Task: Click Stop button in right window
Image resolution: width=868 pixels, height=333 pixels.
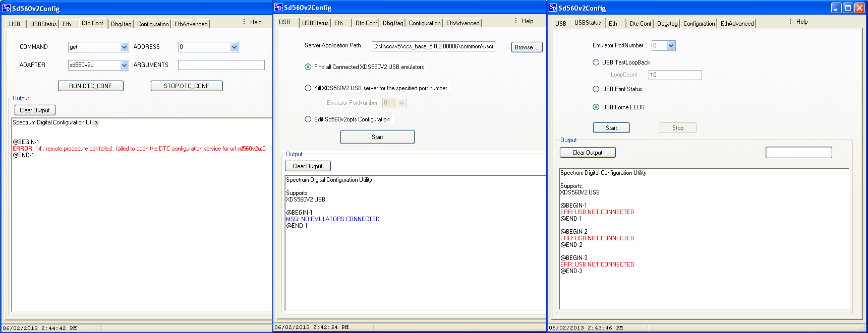Action: tap(678, 128)
